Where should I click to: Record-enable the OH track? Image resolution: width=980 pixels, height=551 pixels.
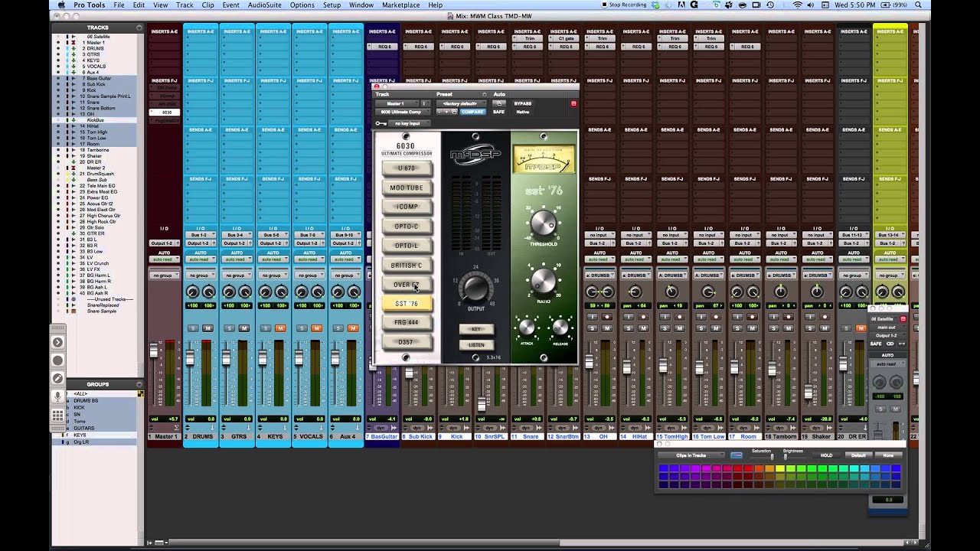607,317
